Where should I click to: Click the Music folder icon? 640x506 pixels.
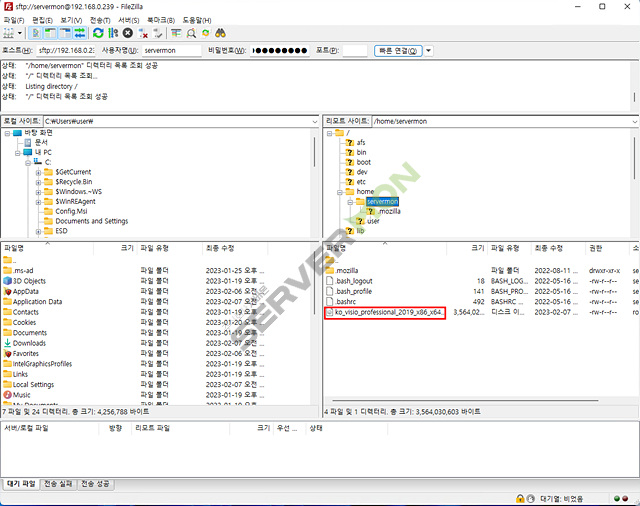(x=7, y=395)
